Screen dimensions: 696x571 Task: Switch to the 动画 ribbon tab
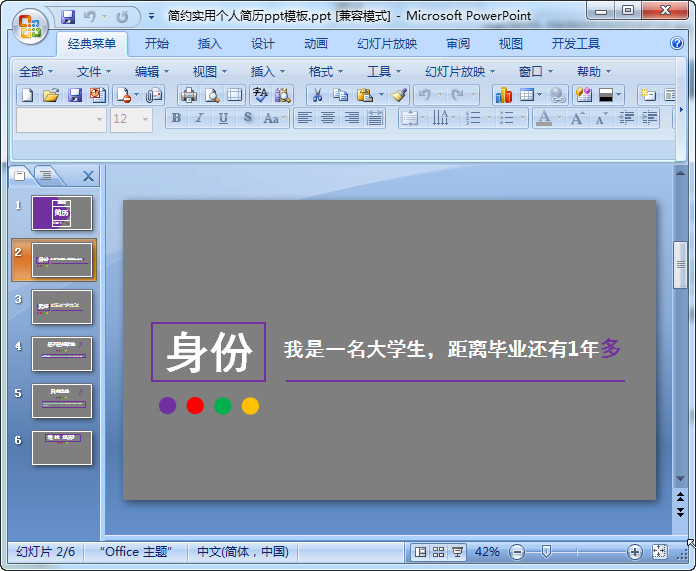click(316, 44)
